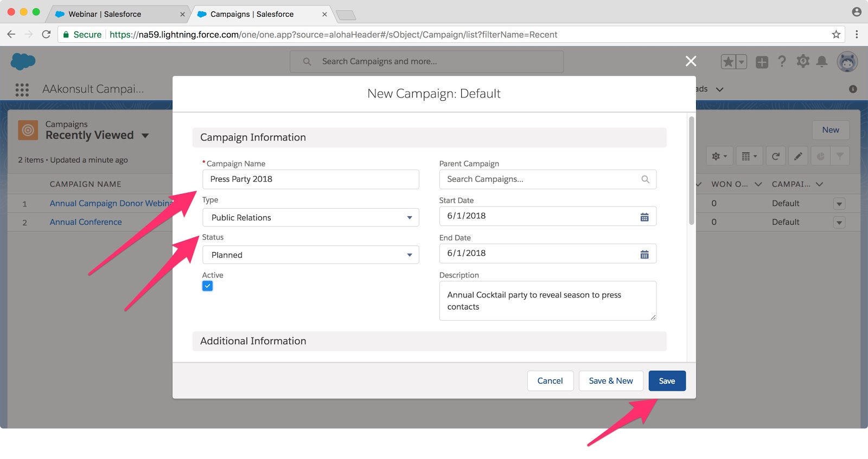Screen dimensions: 868x459
Task: Open row actions for Annual Campaign Donor Webinar
Action: tap(839, 204)
